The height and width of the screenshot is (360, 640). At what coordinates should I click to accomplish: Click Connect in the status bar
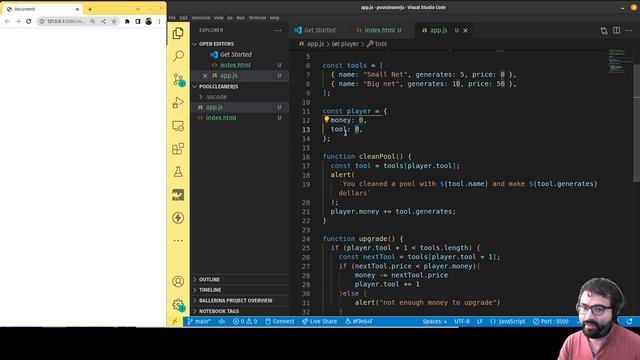point(280,321)
